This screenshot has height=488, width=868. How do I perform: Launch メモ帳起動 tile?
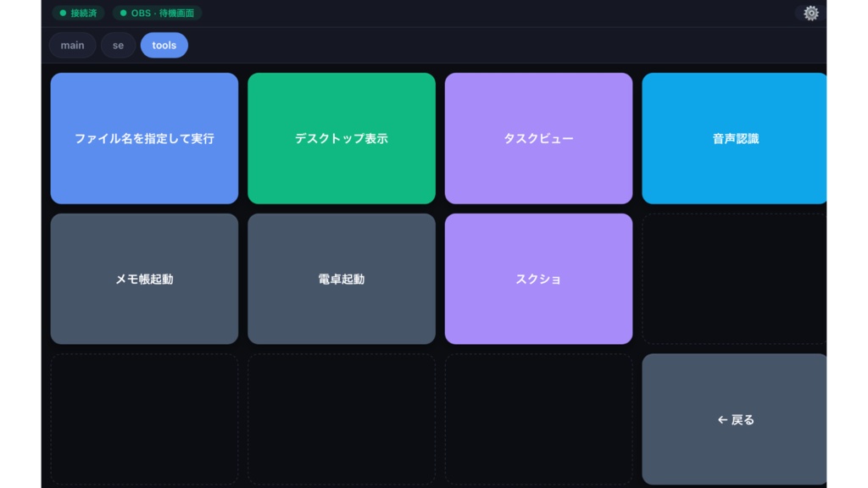pyautogui.click(x=144, y=279)
